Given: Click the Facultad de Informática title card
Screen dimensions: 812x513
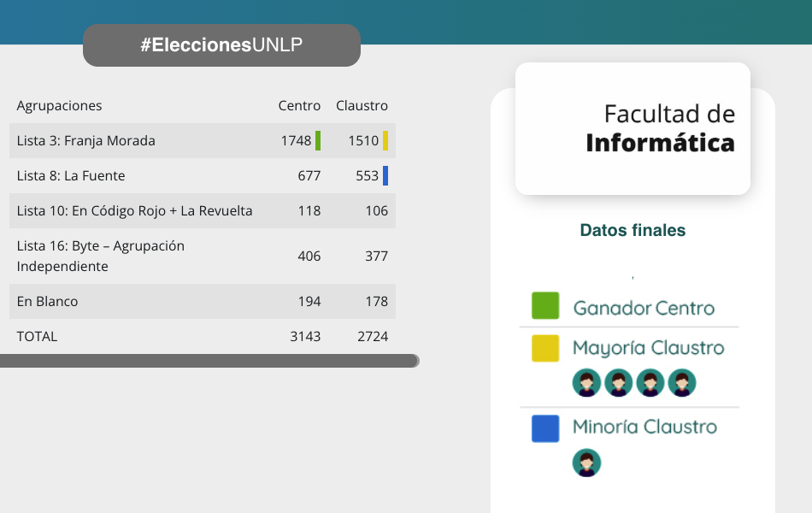Looking at the screenshot, I should [x=633, y=128].
